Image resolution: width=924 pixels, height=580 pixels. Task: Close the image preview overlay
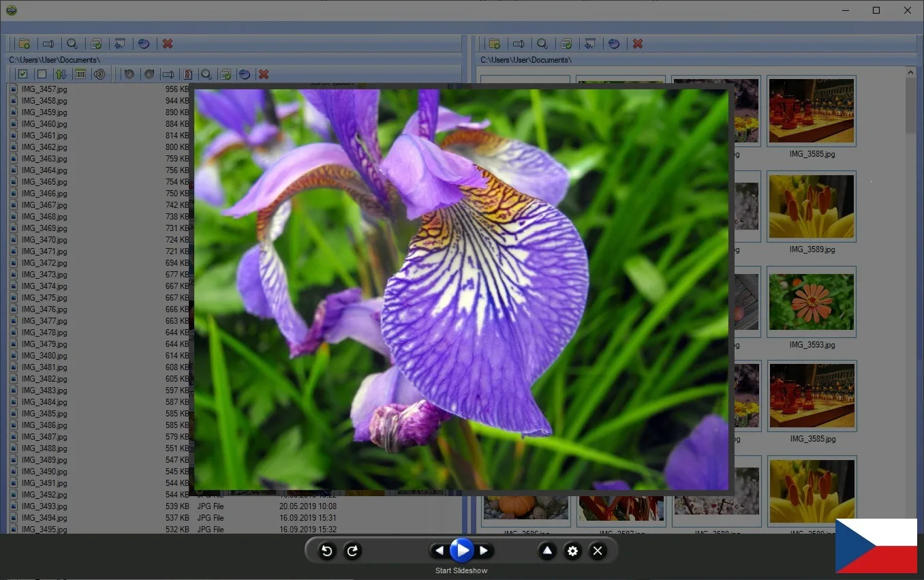click(x=598, y=550)
